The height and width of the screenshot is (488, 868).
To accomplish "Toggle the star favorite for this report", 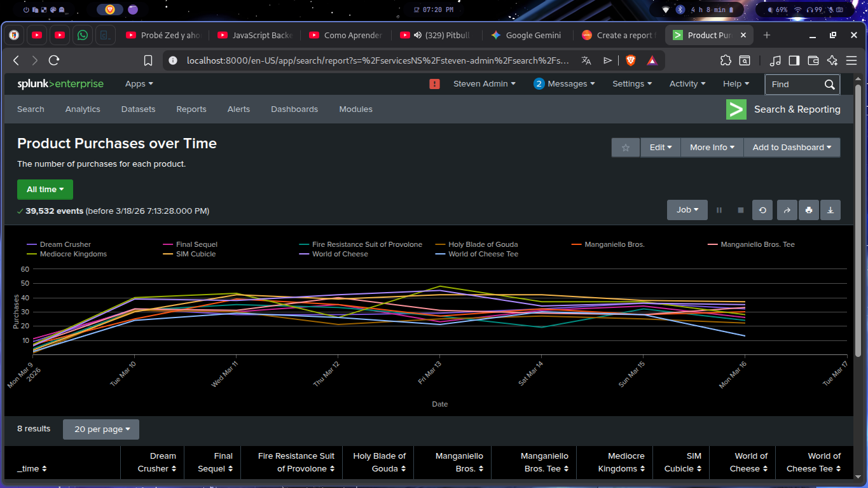I will (x=625, y=148).
